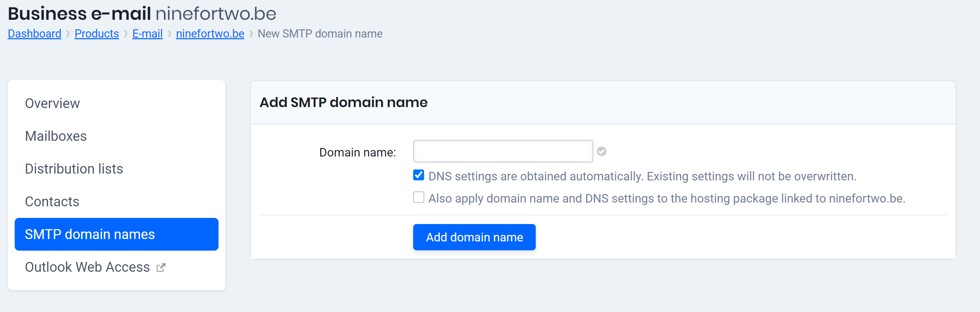Screen dimensions: 980x312
Task: Switch to the Mailboxes section
Action: (56, 136)
